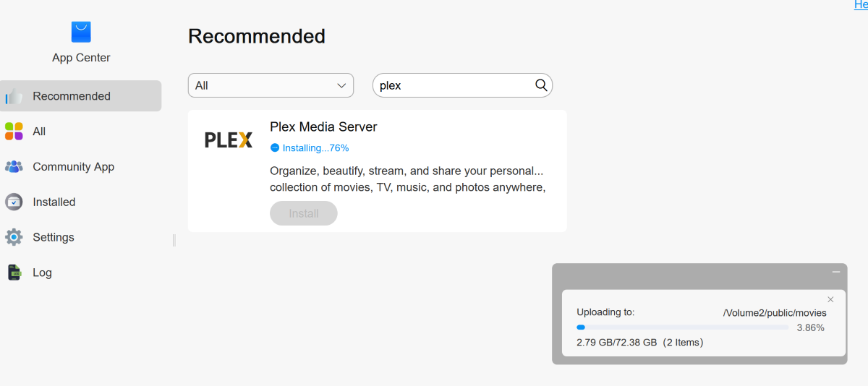The width and height of the screenshot is (868, 386).
Task: Click the Community App people icon
Action: [x=14, y=167]
